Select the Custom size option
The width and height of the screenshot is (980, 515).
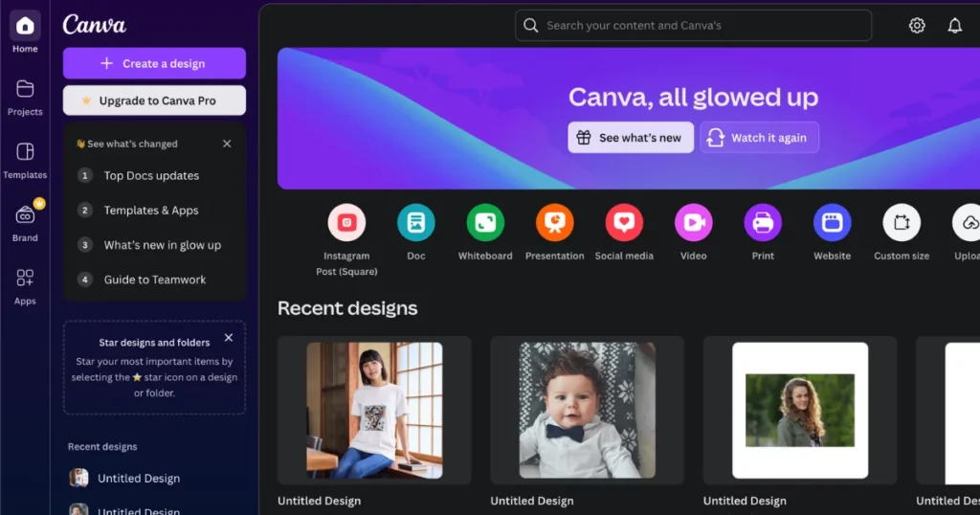click(x=902, y=233)
